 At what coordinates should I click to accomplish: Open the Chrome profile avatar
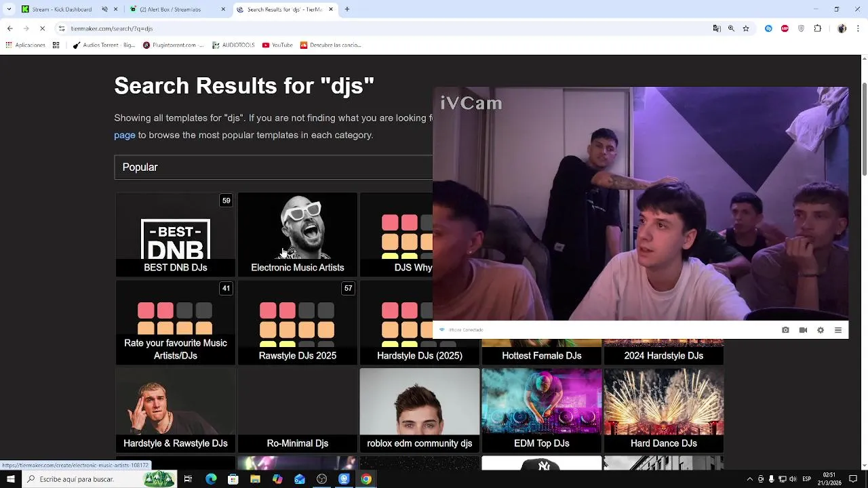(x=842, y=28)
